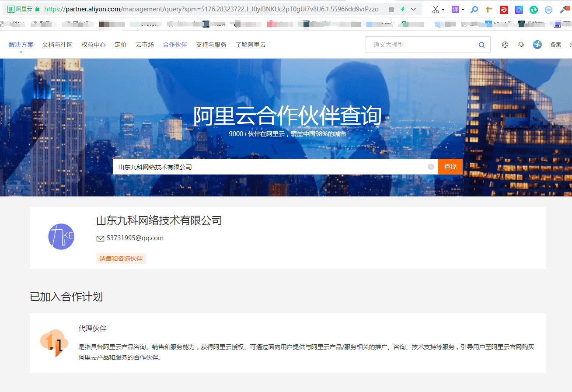Open the translate extension dropdown arrow
572x392 pixels.
coord(463,10)
